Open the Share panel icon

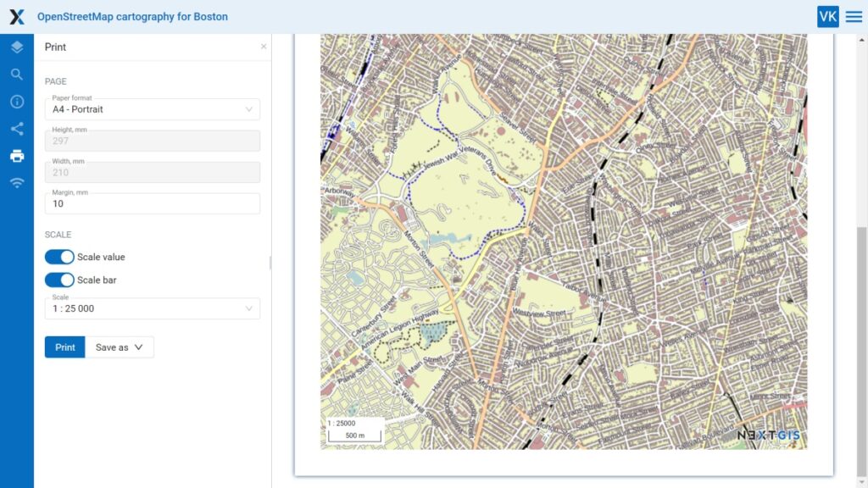point(17,129)
